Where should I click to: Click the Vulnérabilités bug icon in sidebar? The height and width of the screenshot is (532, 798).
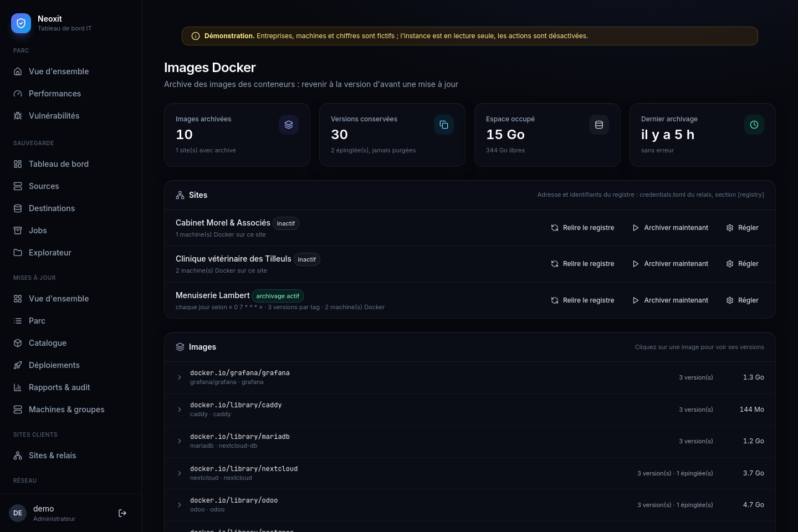[x=18, y=116]
